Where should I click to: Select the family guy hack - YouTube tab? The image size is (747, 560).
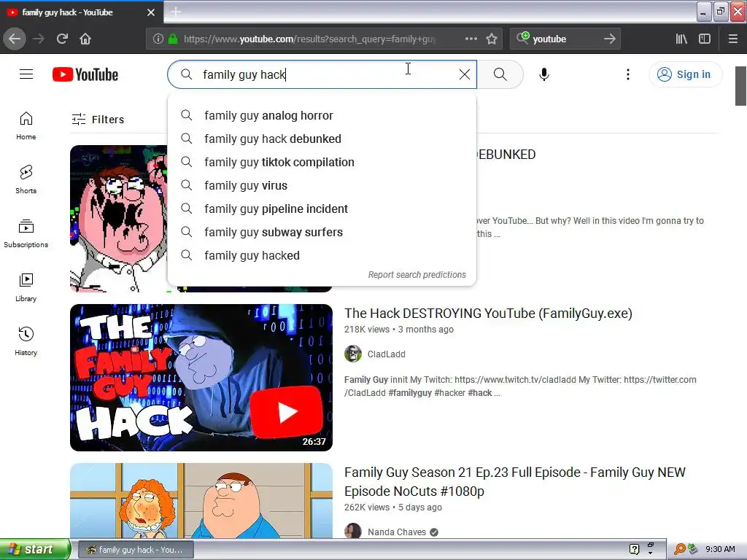(x=81, y=12)
